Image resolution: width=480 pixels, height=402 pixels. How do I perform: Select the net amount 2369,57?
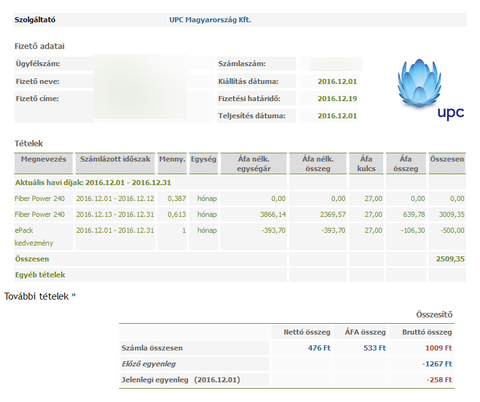[333, 214]
